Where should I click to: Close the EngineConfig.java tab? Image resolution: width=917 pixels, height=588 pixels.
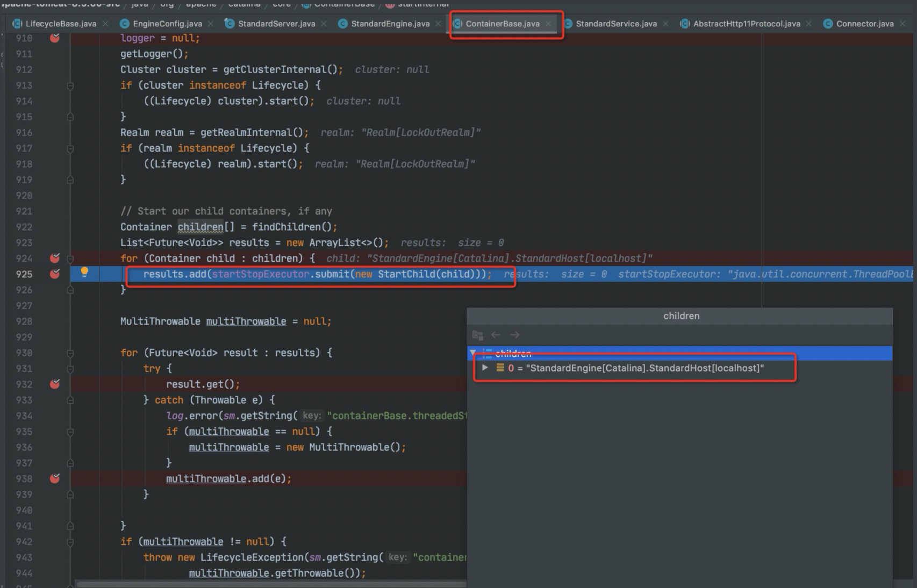click(211, 24)
